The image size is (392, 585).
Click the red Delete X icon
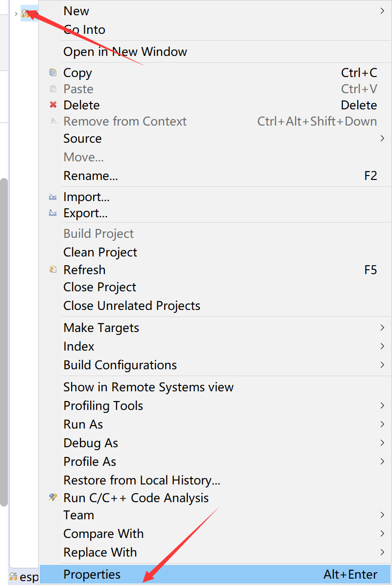tap(53, 105)
